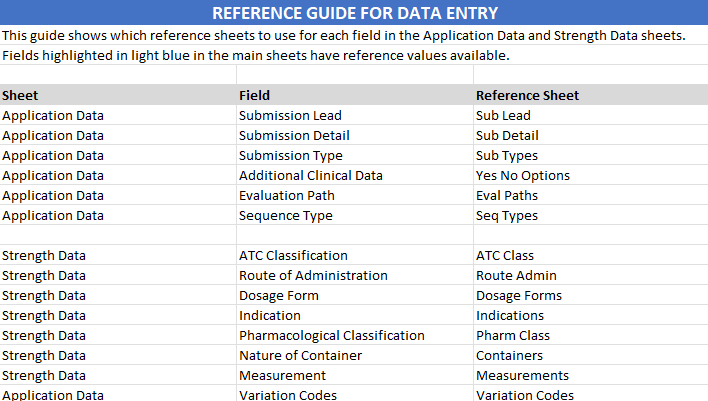Select the Yes No Options cell

coord(522,175)
